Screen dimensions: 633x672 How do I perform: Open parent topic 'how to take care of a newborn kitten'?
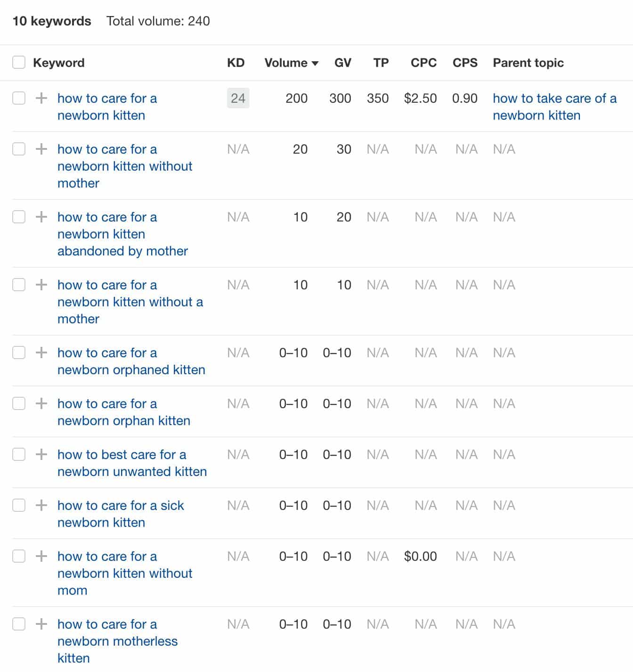[554, 107]
